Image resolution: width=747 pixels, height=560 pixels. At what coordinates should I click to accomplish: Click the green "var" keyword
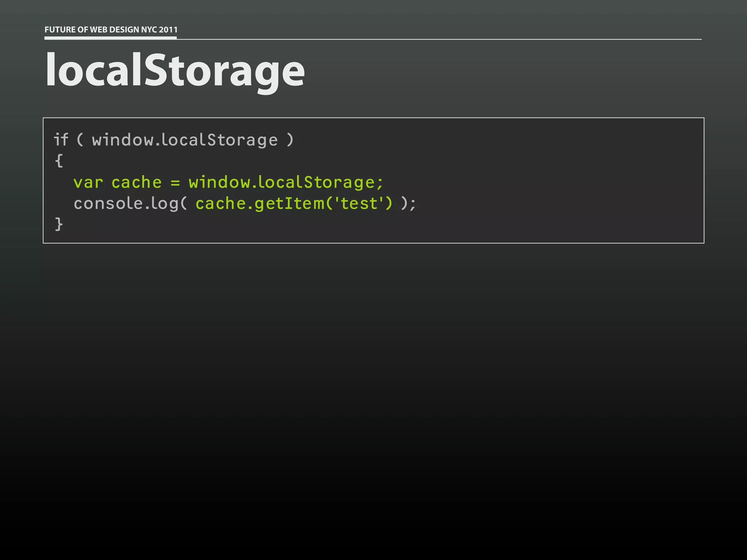pyautogui.click(x=88, y=182)
